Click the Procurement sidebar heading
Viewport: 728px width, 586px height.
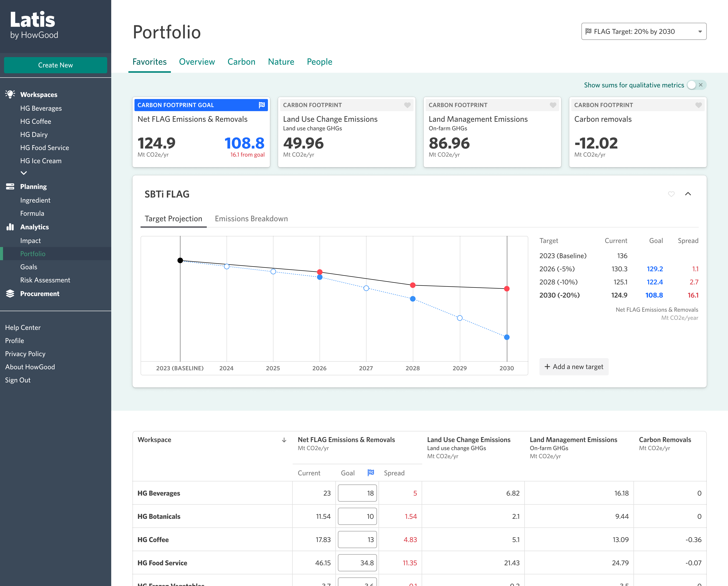point(40,294)
